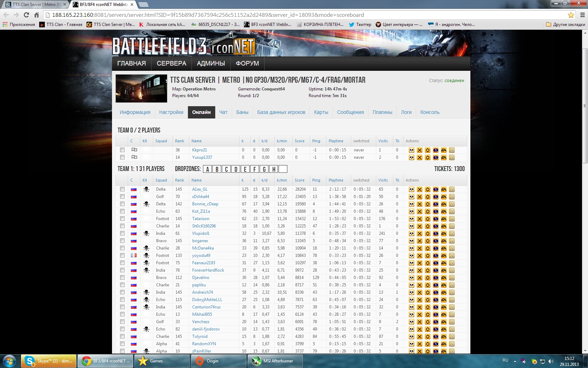588x368 pixels.
Task: Check the box for Tatarison
Action: (x=122, y=219)
